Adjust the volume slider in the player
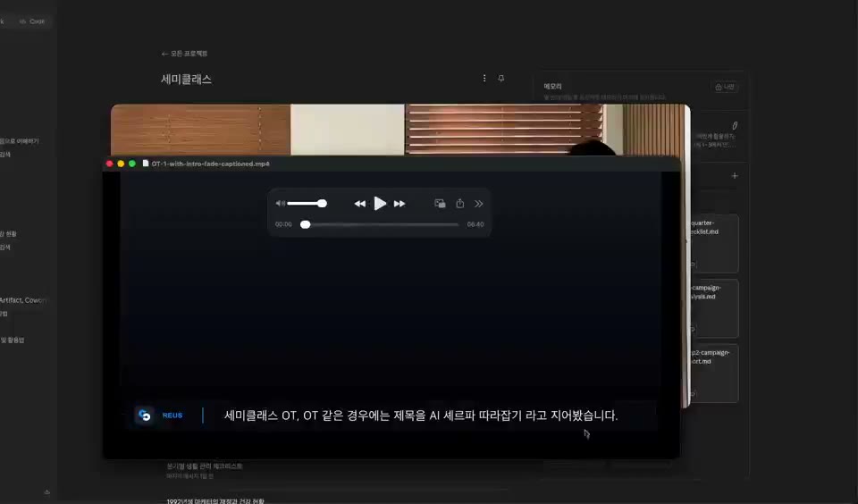The width and height of the screenshot is (858, 504). [x=307, y=204]
